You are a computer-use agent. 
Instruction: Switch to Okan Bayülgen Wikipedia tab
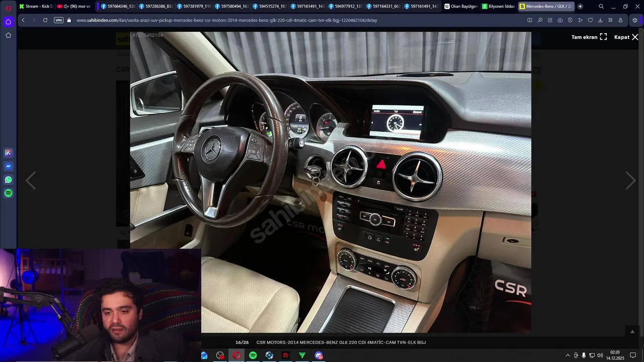tap(461, 7)
